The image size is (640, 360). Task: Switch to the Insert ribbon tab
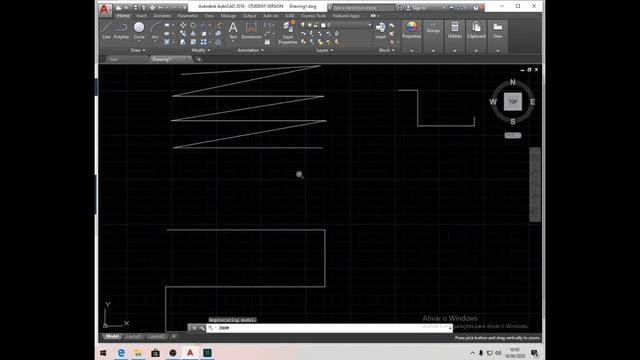141,16
